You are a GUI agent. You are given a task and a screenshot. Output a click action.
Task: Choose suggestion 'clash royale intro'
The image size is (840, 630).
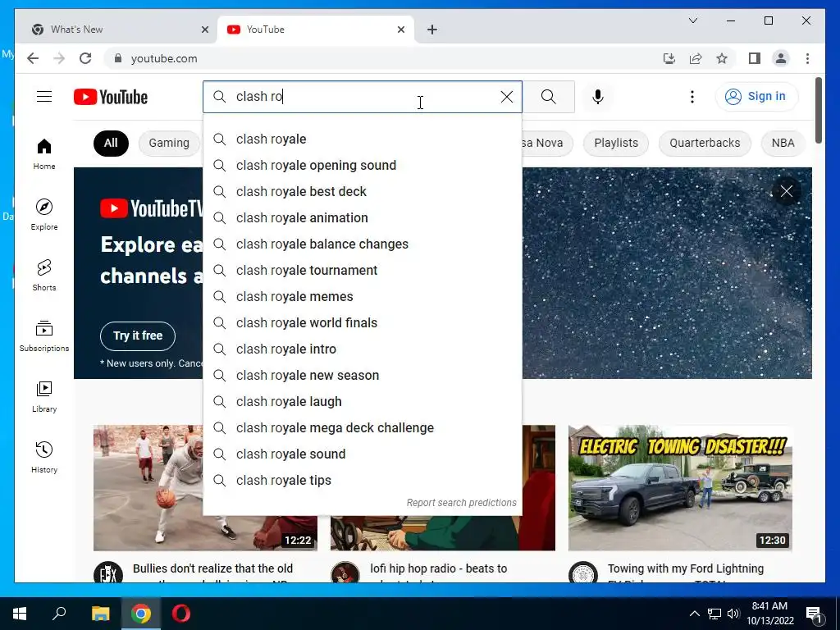(x=362, y=349)
